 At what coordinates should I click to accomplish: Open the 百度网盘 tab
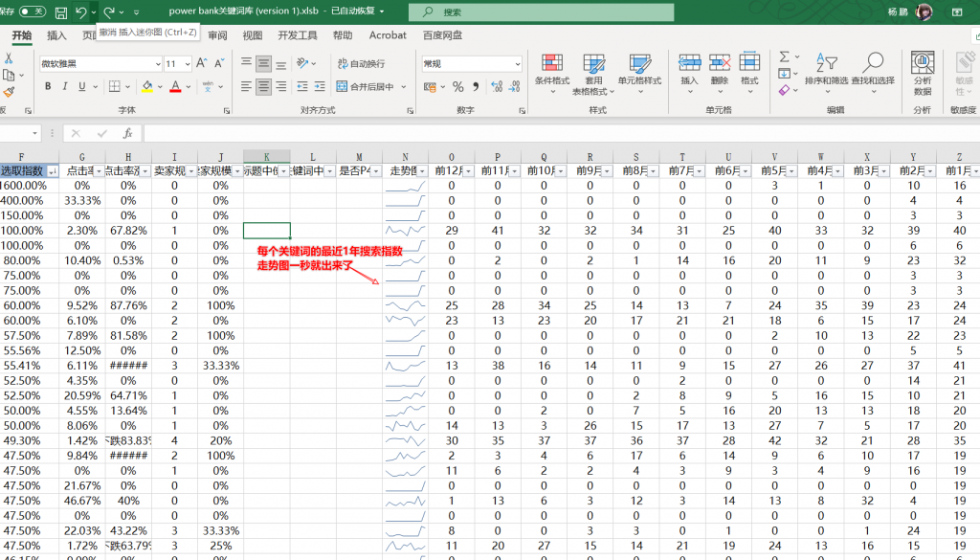[x=442, y=35]
